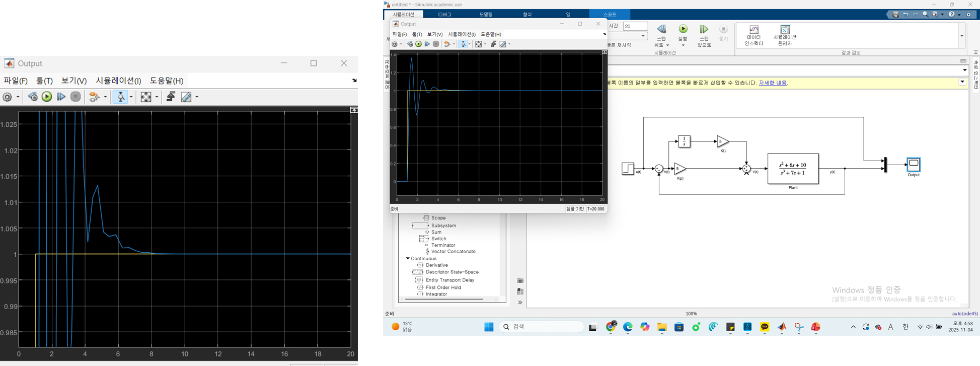Open Windows Start button on taskbar

489,327
